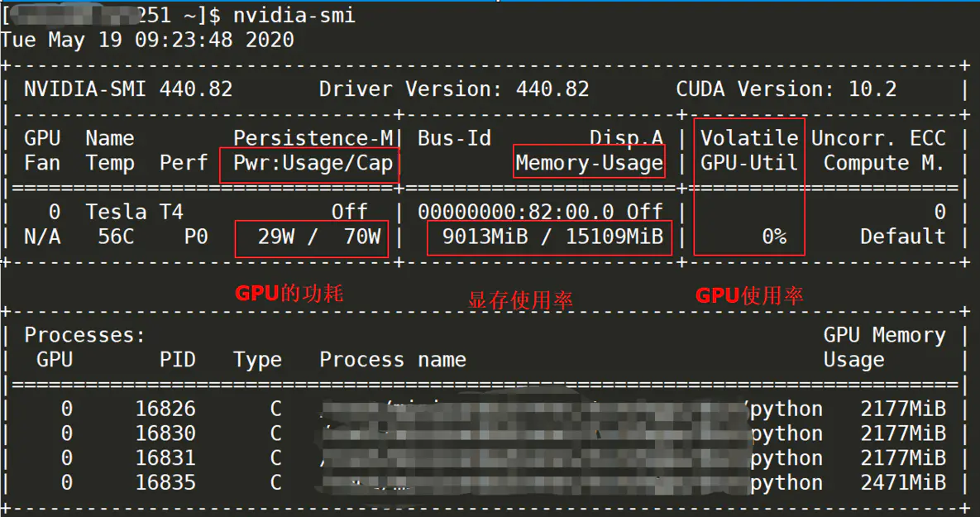
Task: Click Driver Version: 440.82 text
Action: [x=454, y=89]
